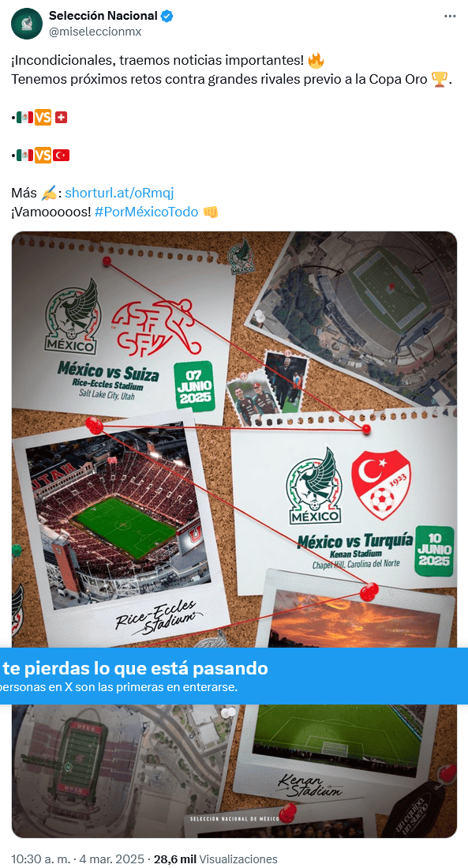Click the Mexico flag emoji beside Switzerland
This screenshot has height=868, width=468.
coord(24,118)
